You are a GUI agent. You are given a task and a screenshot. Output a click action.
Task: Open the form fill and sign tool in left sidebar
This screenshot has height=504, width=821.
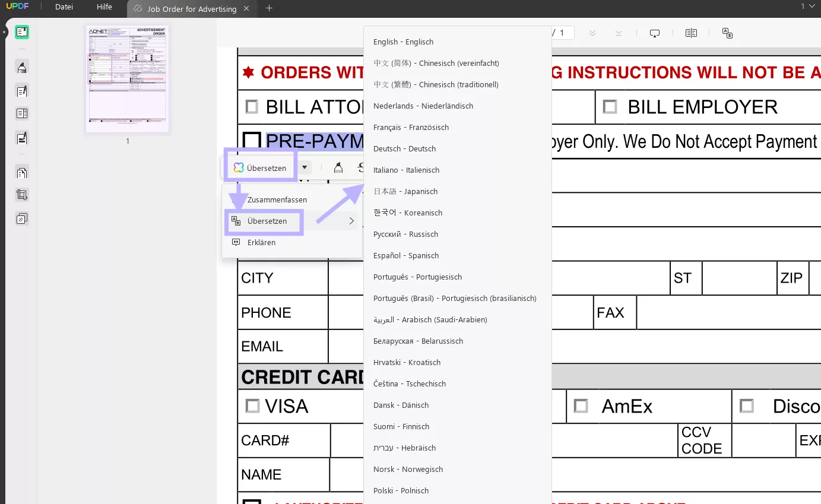22,138
